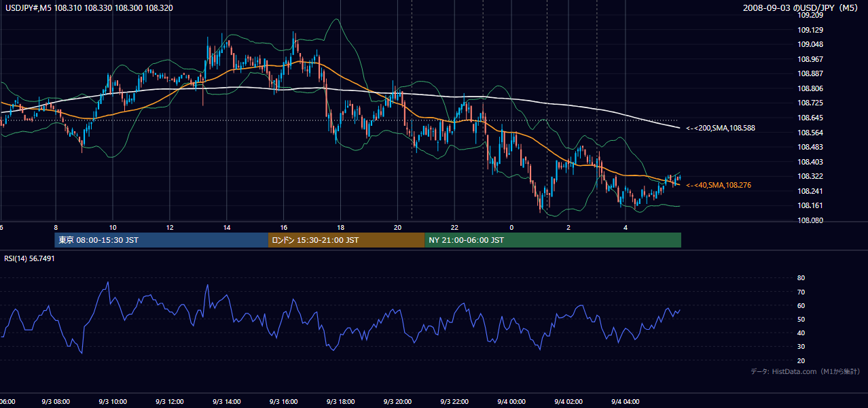This screenshot has width=868, height=408.
Task: Click RSI axis level 50
Action: coord(801,319)
